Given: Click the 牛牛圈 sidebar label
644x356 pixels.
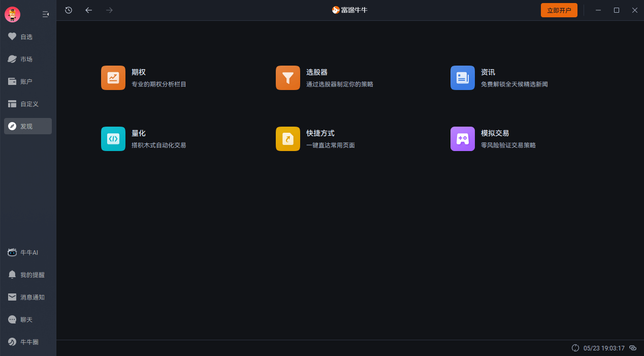Looking at the screenshot, I should click(x=29, y=342).
